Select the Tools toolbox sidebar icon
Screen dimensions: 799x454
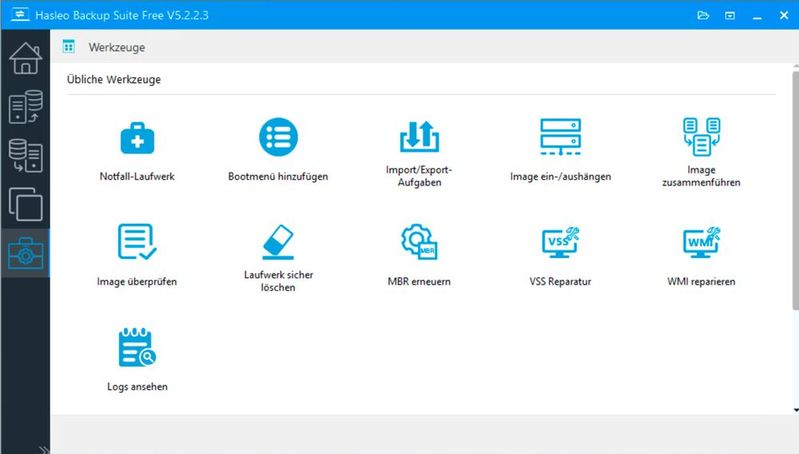[25, 253]
